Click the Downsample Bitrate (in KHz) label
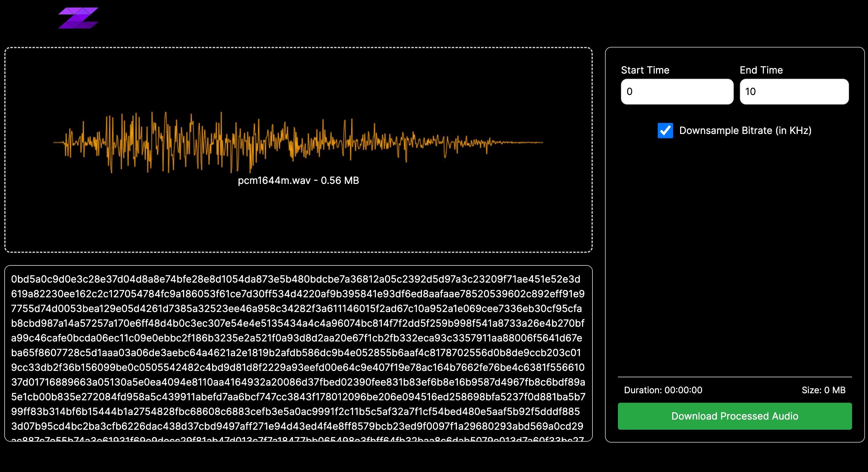The height and width of the screenshot is (472, 868). [745, 130]
